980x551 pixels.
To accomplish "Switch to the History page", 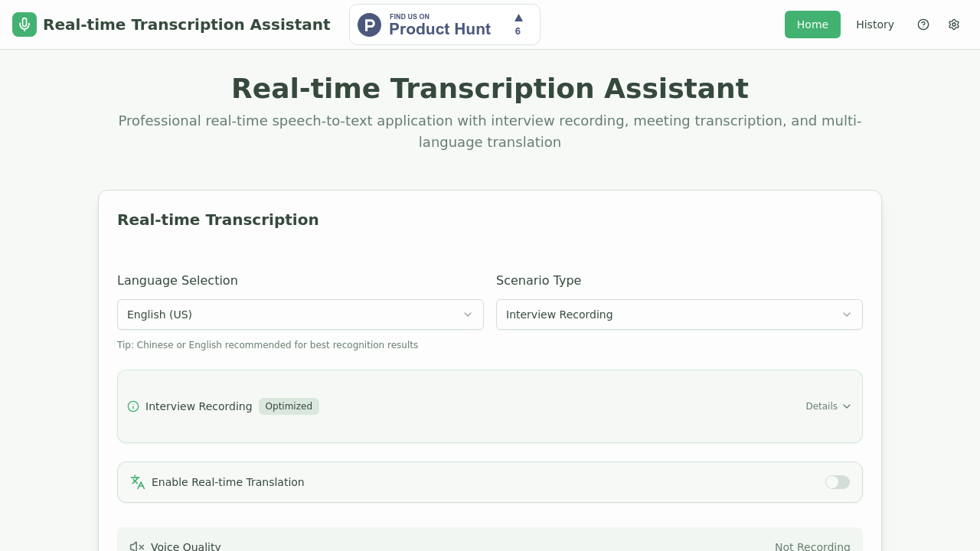I will point(874,24).
